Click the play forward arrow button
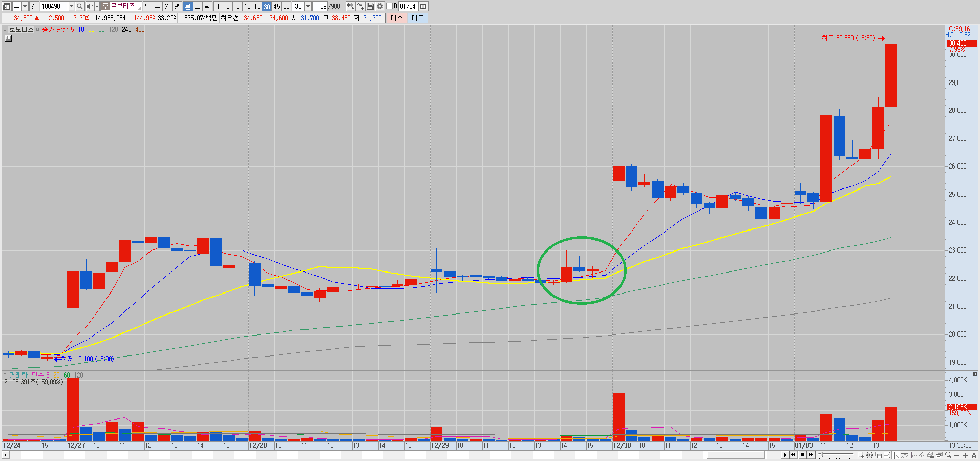Screen dimensions: 980x461 [785, 455]
